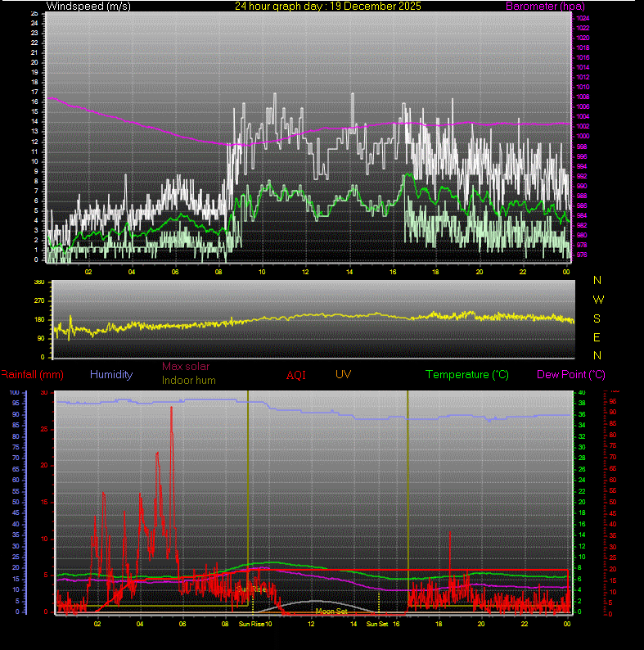This screenshot has width=644, height=650.
Task: Click the Dew Point (°C) legend label
Action: (x=571, y=374)
